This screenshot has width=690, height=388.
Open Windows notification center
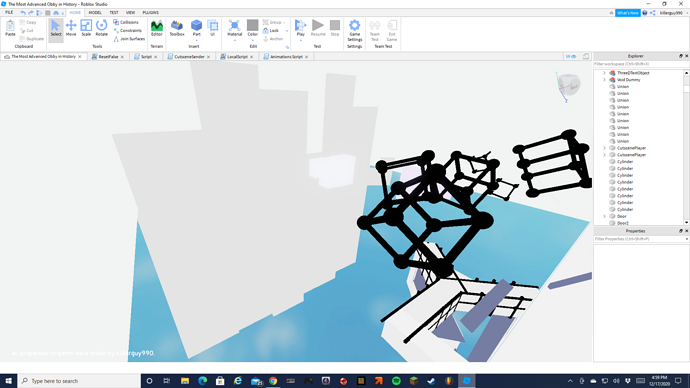678,381
